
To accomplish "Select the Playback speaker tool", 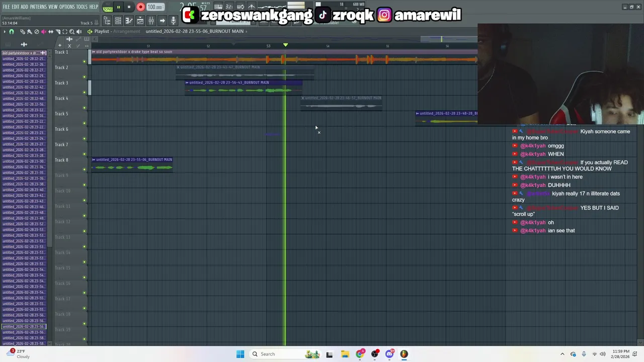I will pos(79,32).
